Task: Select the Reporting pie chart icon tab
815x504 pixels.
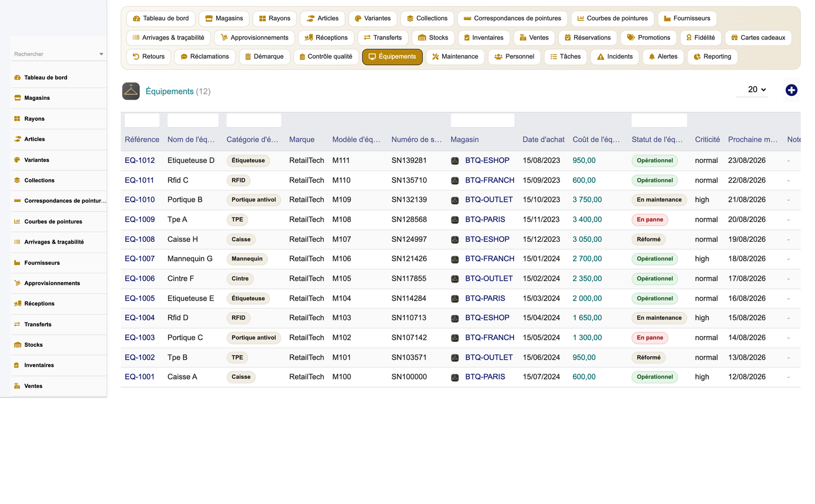Action: point(697,57)
